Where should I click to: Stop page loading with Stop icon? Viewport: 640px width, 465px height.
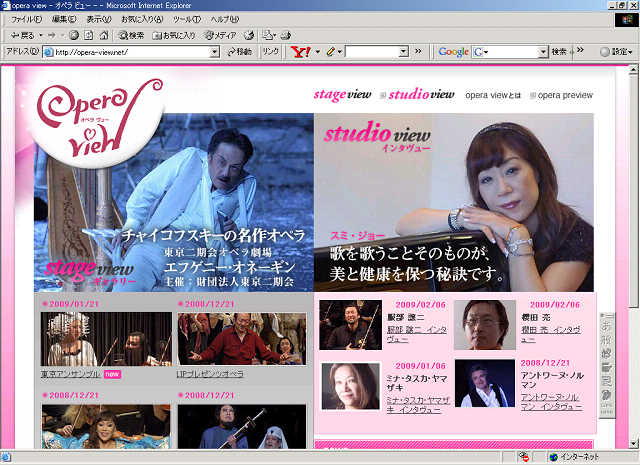pyautogui.click(x=73, y=36)
